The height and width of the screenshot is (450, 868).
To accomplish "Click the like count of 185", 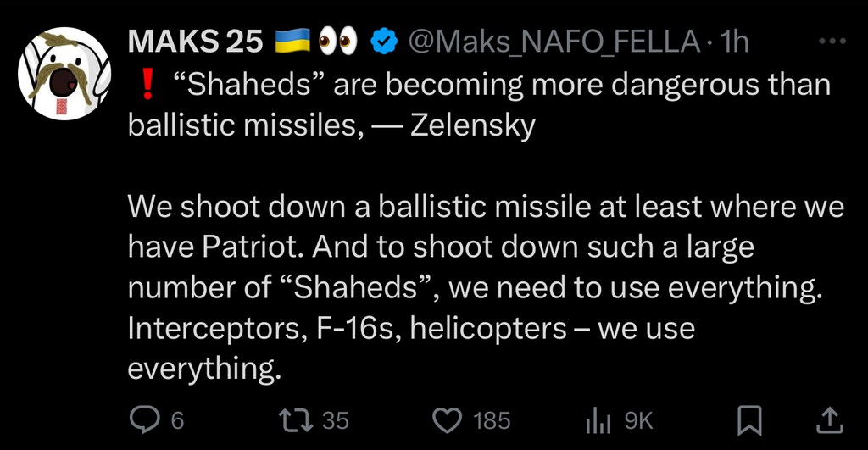I will point(492,419).
